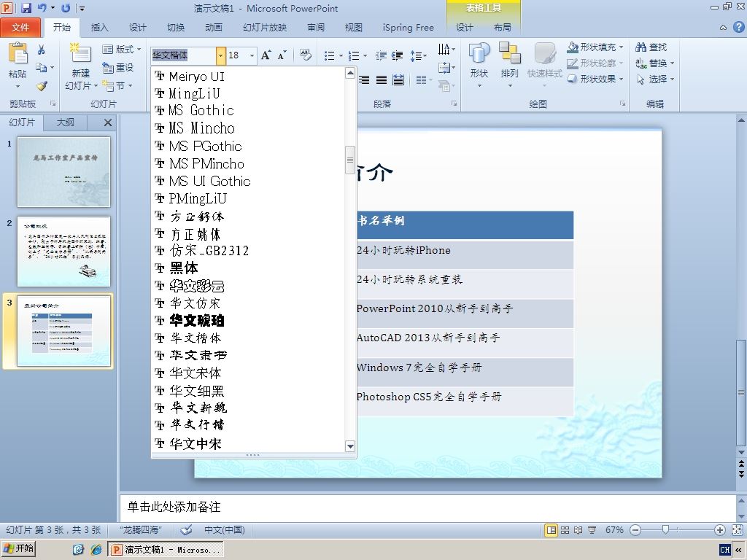Image resolution: width=747 pixels, height=560 pixels.
Task: Open the Arrange objects icon
Action: [x=509, y=52]
